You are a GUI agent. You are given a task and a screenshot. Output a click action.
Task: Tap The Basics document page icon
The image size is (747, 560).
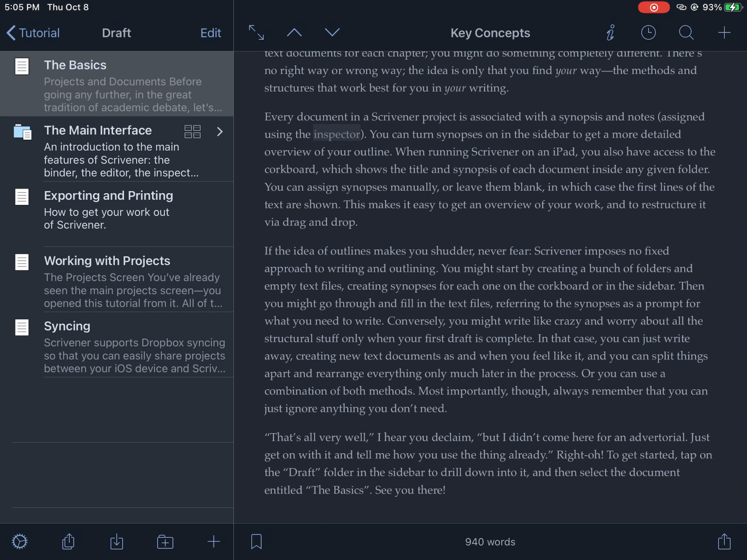22,66
